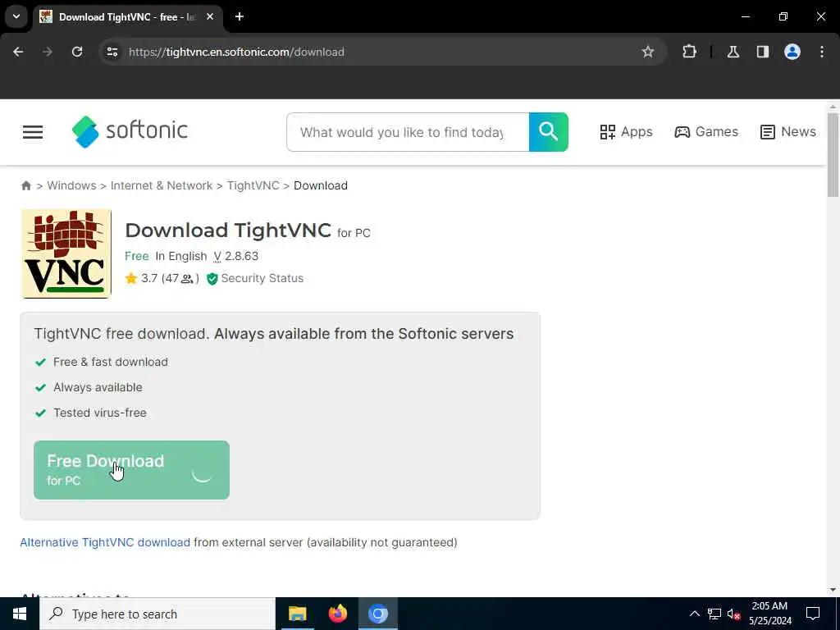Select the Download TightVNC browser tab
The image size is (840, 630).
127,17
